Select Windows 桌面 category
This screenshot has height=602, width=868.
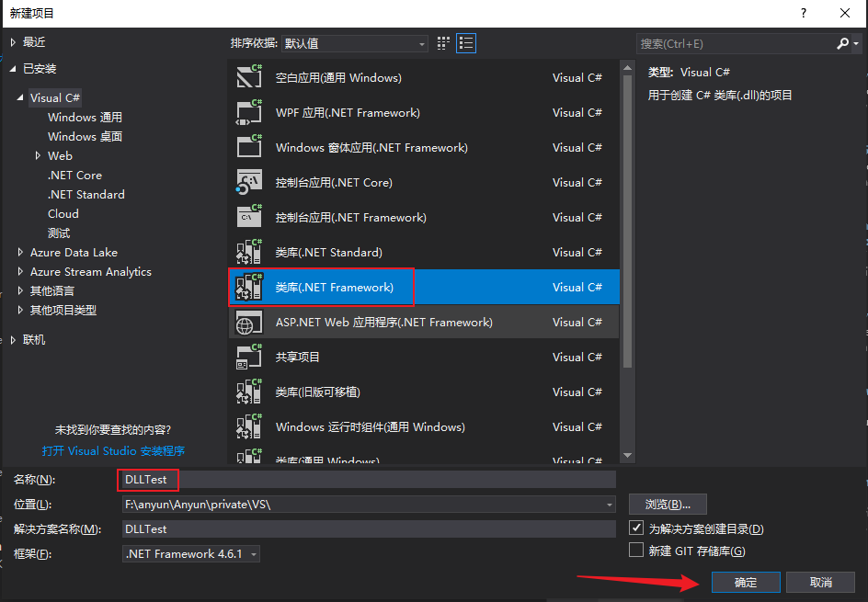coord(85,136)
